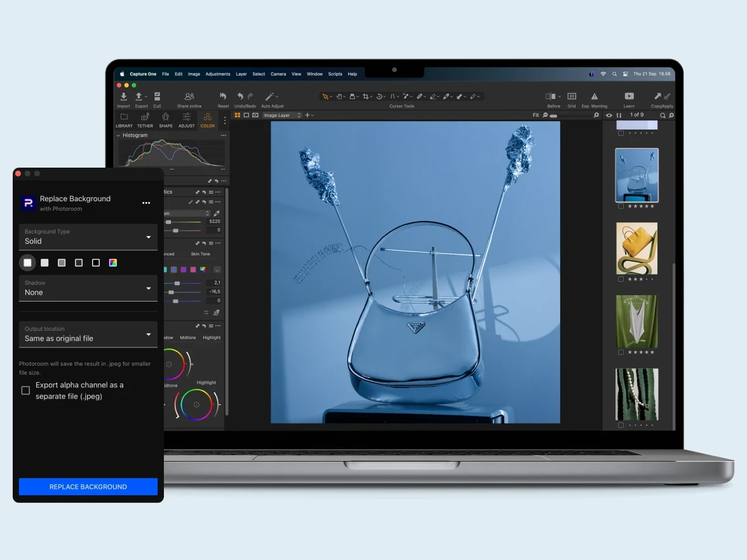Open the Background Type Solid dropdown

pyautogui.click(x=88, y=237)
